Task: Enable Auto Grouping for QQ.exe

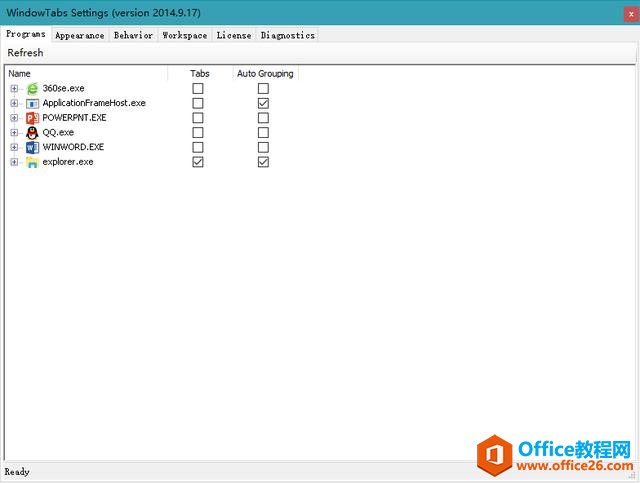Action: point(263,132)
